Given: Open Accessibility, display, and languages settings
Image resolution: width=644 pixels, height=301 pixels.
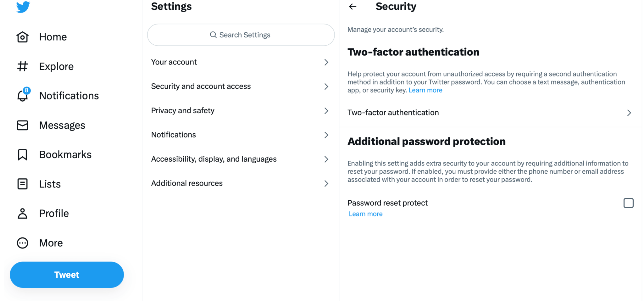Looking at the screenshot, I should [x=241, y=159].
